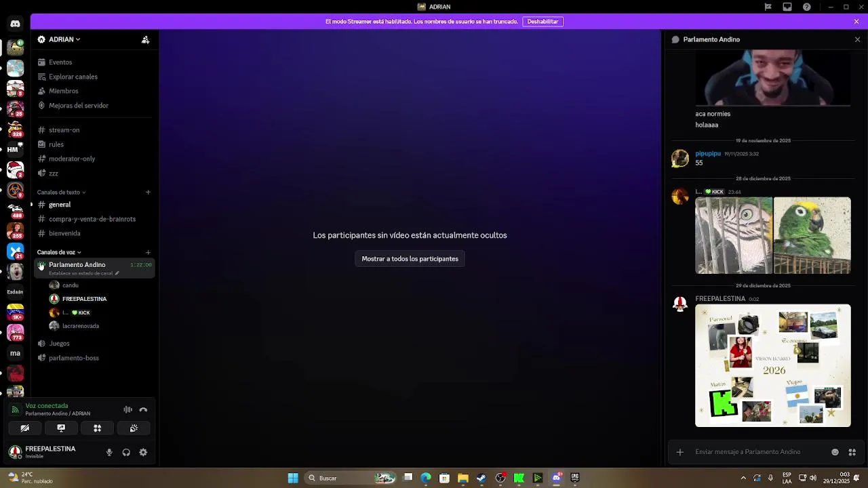Screen dimensions: 868x488
Task: Collapse the Canales de voz category
Action: pyautogui.click(x=59, y=252)
